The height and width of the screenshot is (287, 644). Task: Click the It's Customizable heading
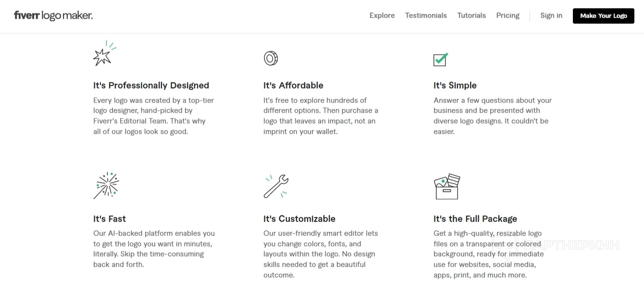click(299, 219)
